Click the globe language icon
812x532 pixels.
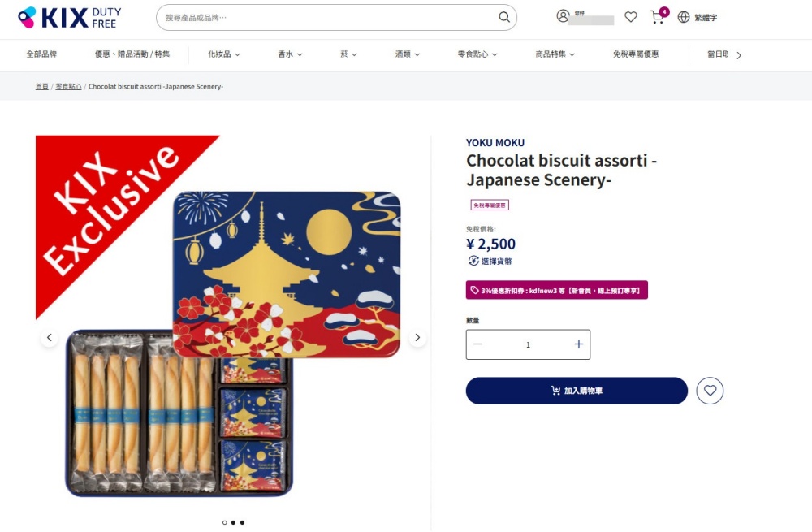click(684, 17)
